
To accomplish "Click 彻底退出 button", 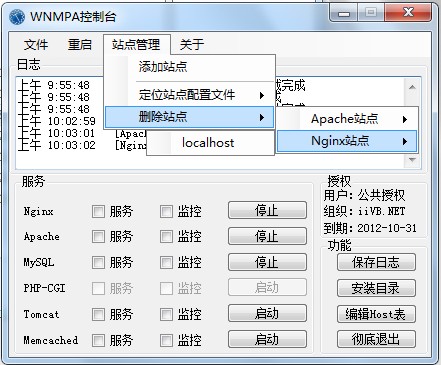I will pyautogui.click(x=376, y=339).
